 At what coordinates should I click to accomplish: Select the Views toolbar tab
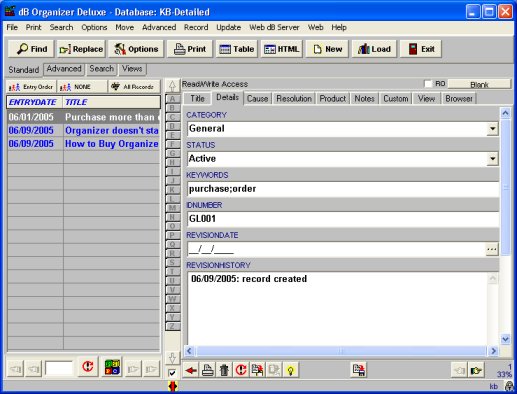132,69
